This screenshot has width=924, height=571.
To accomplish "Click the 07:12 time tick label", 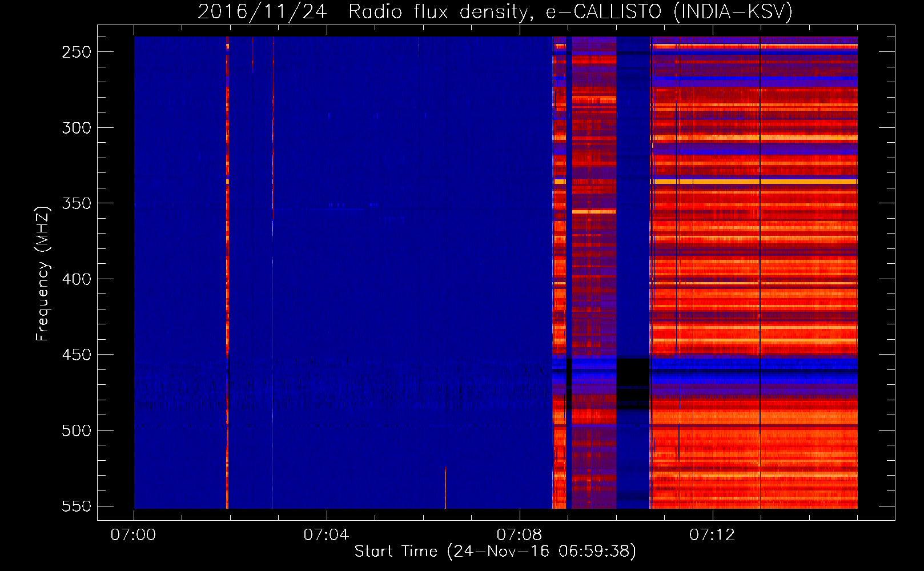I will (712, 535).
